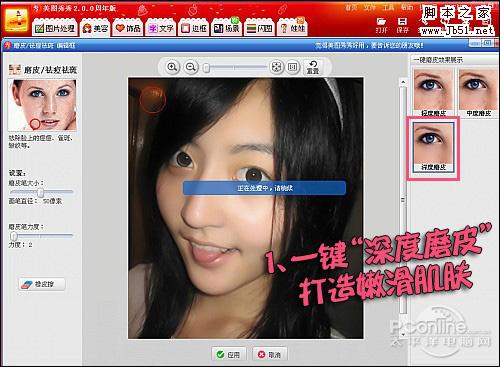500x367 pixels.
Task: Click the 磨皮笔大小 brush size slider
Action: 41,192
